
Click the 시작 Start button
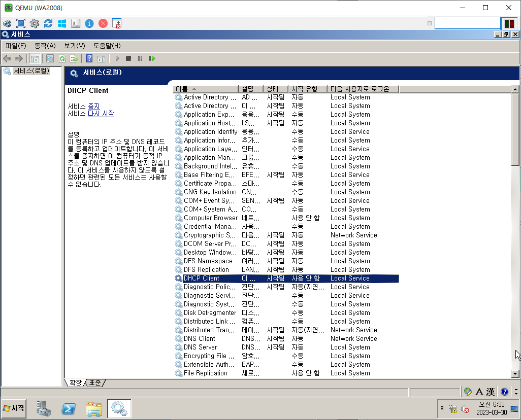14,408
